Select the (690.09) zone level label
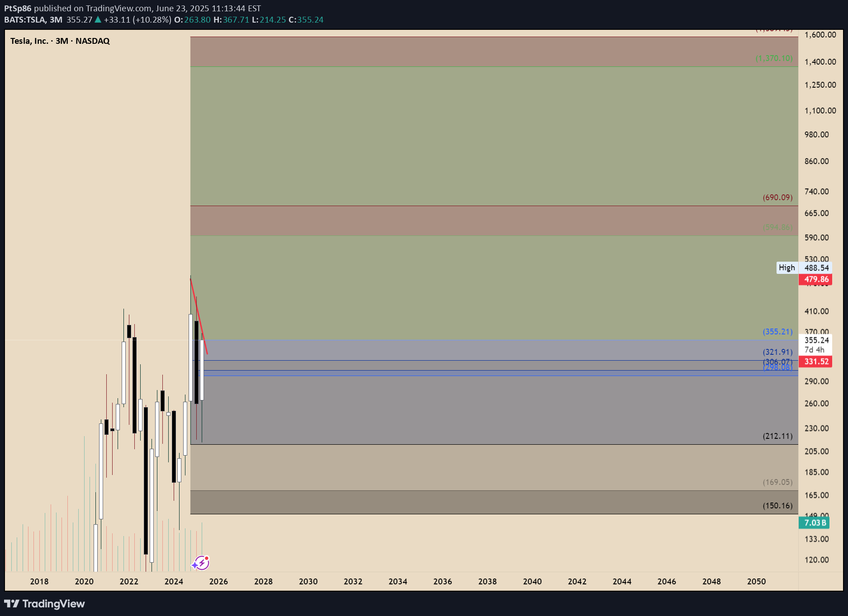Viewport: 848px width, 616px height. coord(777,197)
